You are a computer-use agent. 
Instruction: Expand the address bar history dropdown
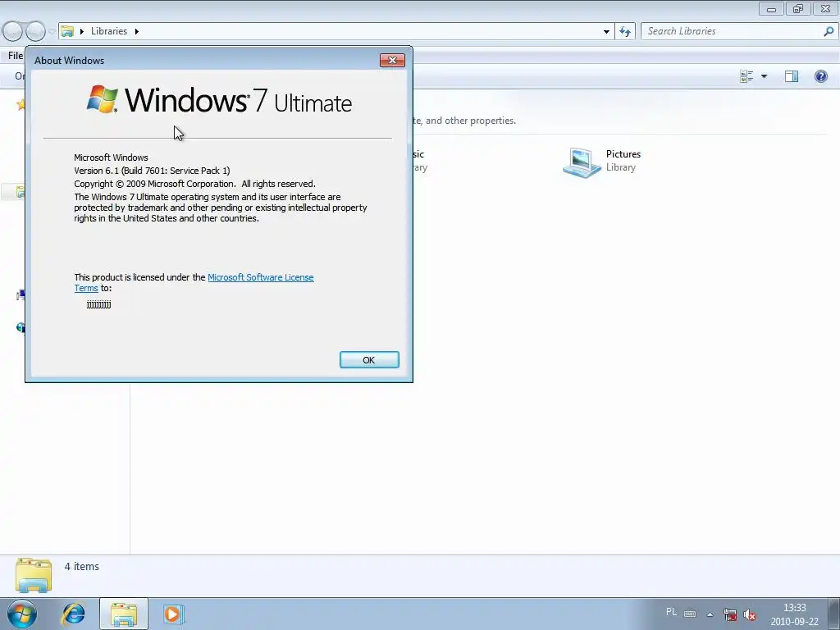(606, 32)
